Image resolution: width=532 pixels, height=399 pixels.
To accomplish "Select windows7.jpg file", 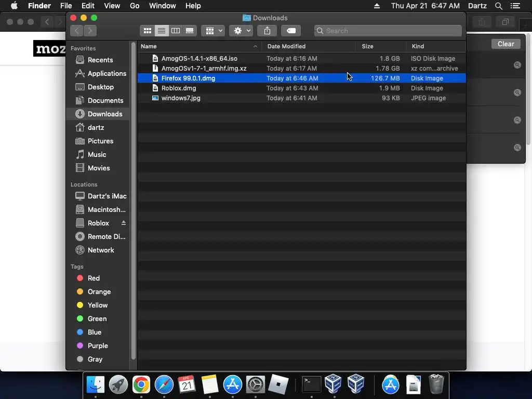I will [x=302, y=98].
